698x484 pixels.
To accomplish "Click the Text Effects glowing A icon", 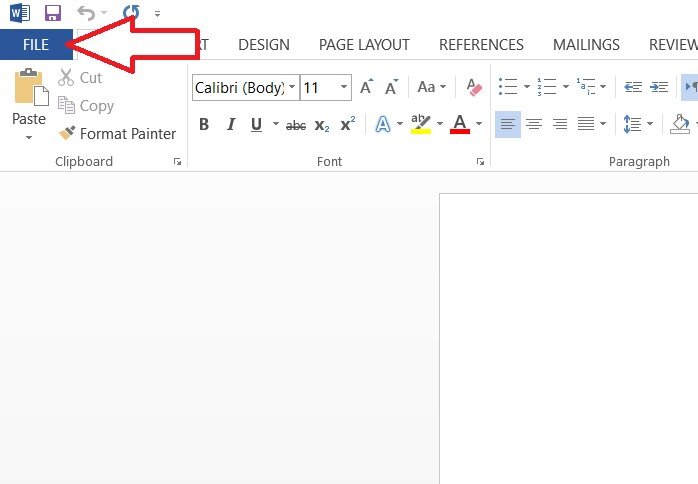I will click(381, 125).
